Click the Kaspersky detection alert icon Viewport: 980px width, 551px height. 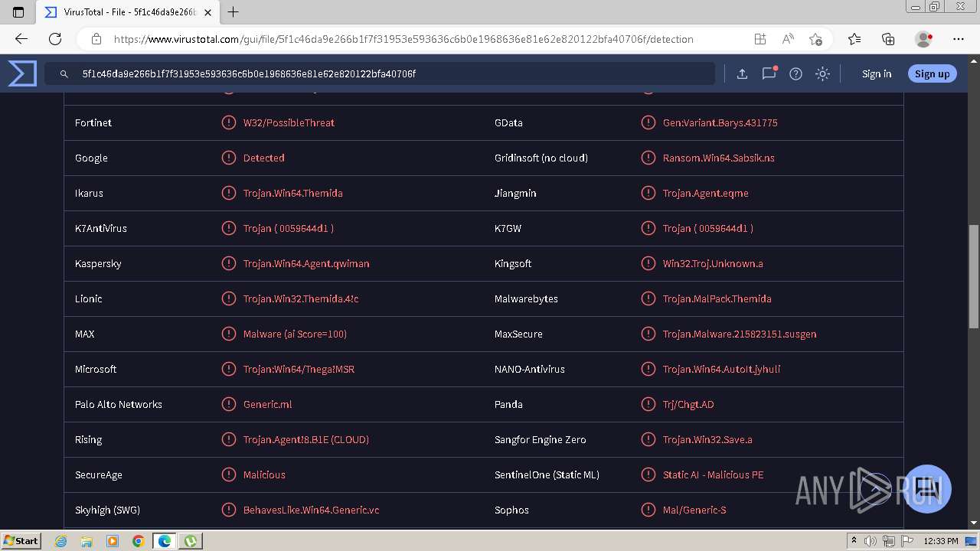point(228,263)
